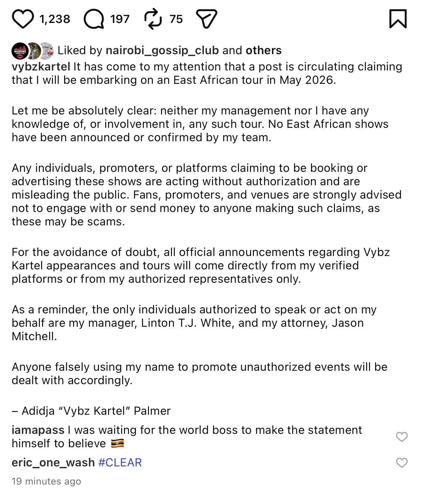
Task: Tap the Nairobi Gossip Club liker avatar
Action: tap(20, 51)
